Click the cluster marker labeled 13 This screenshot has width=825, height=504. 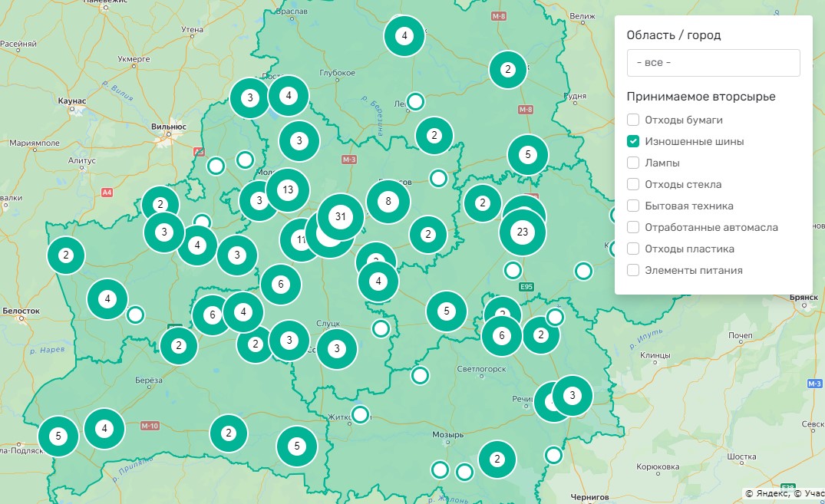pos(288,189)
